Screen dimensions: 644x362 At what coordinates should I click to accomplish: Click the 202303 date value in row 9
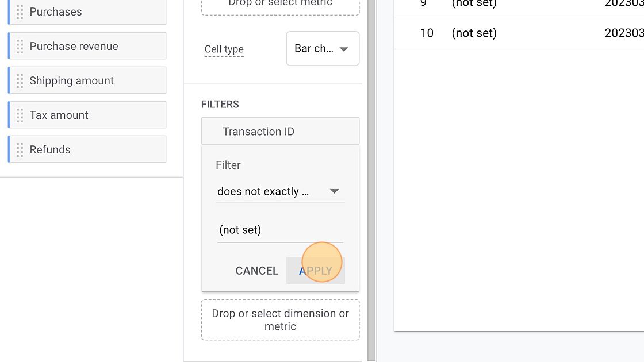tap(624, 4)
